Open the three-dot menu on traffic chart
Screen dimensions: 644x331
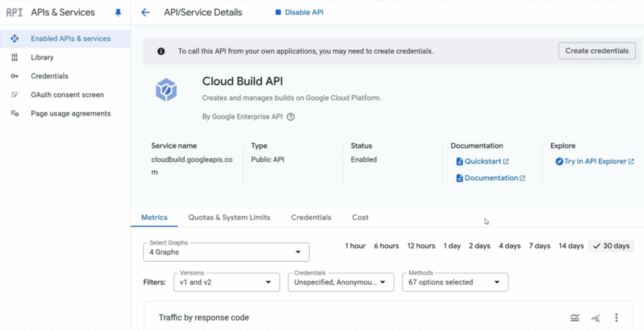[x=616, y=318]
